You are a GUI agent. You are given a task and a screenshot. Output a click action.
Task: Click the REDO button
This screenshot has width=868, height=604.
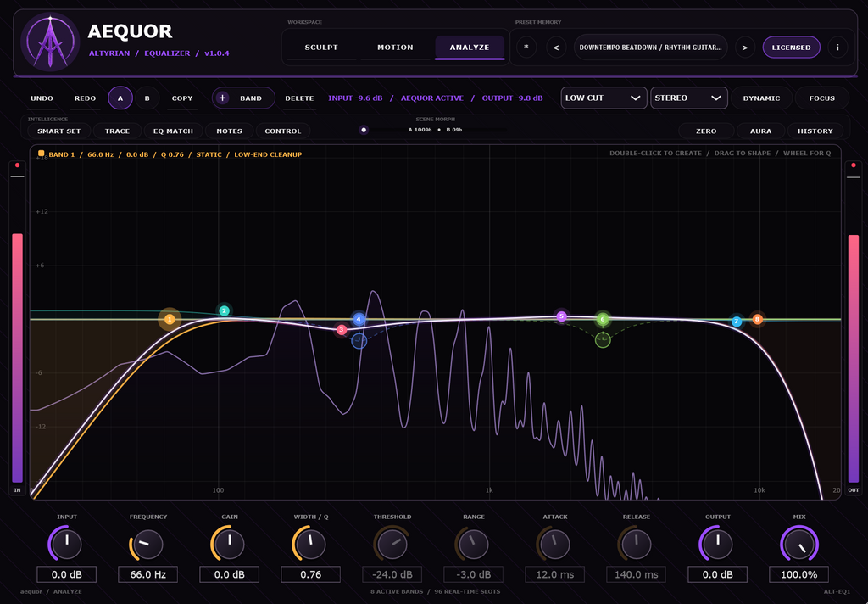[86, 98]
